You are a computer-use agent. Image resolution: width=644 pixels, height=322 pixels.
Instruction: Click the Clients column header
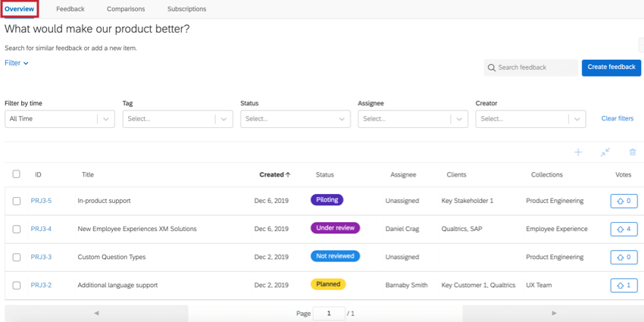[456, 174]
